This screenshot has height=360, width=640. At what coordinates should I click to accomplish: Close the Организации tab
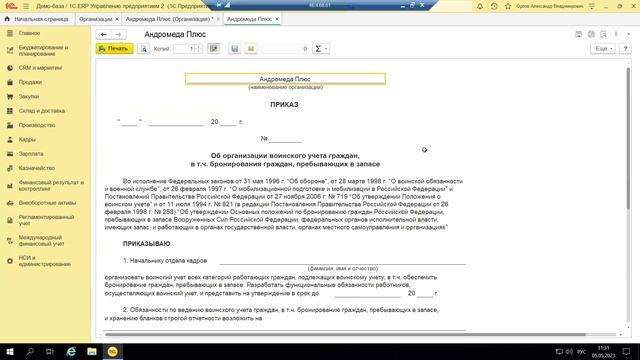[117, 19]
